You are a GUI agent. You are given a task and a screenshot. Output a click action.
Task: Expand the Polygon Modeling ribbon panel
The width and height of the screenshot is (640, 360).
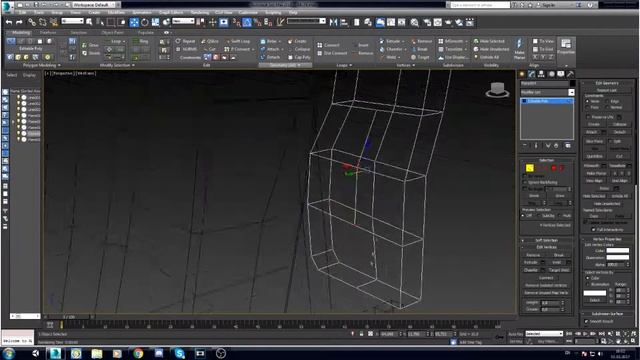[x=42, y=65]
